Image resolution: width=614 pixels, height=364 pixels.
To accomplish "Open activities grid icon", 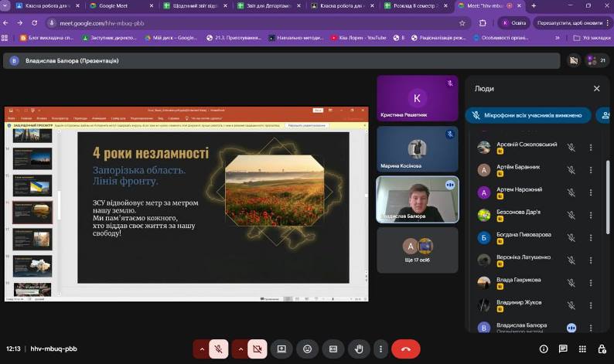I will coord(582,349).
